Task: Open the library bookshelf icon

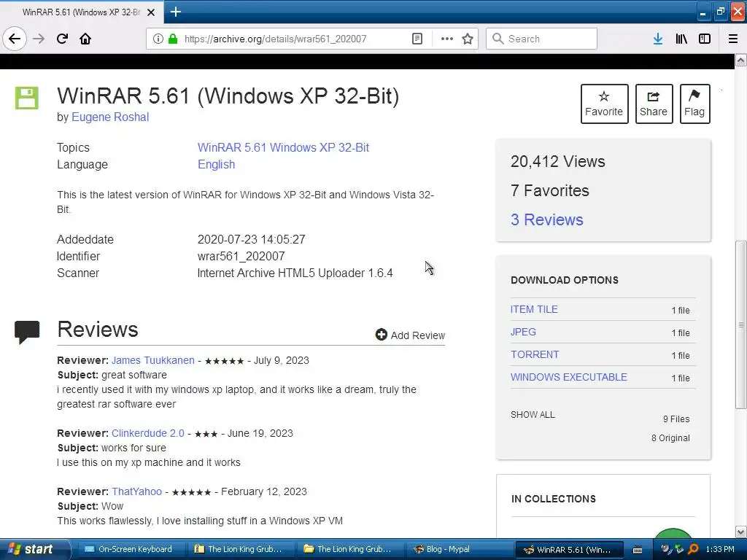Action: 681,39
